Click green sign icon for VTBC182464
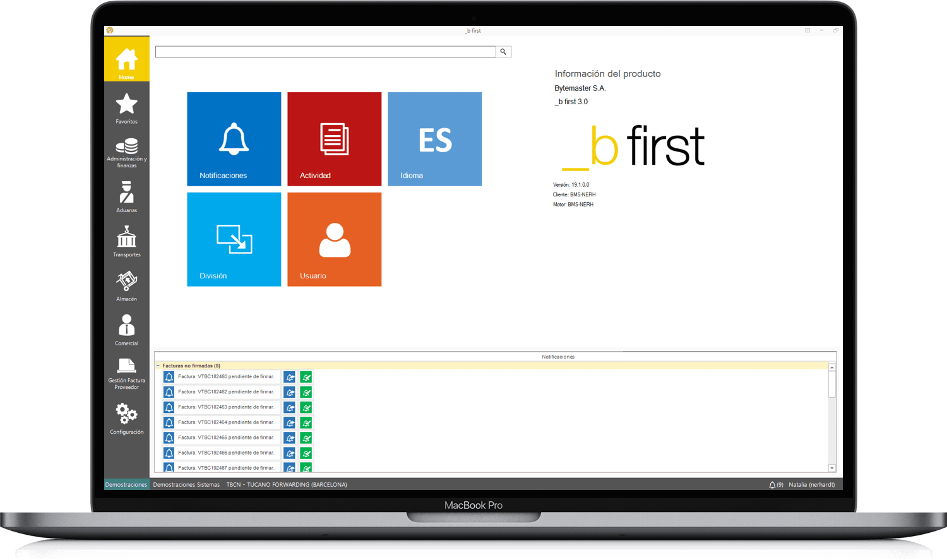 tap(306, 422)
